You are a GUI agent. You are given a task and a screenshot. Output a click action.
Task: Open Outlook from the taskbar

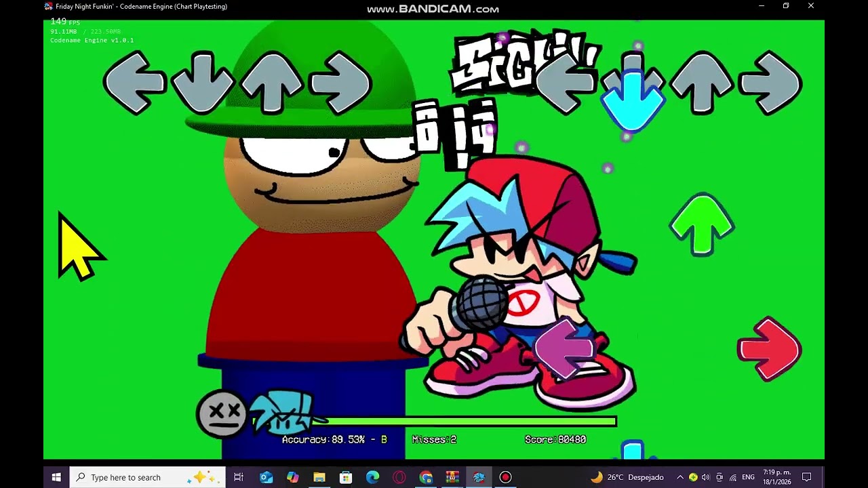pos(266,477)
